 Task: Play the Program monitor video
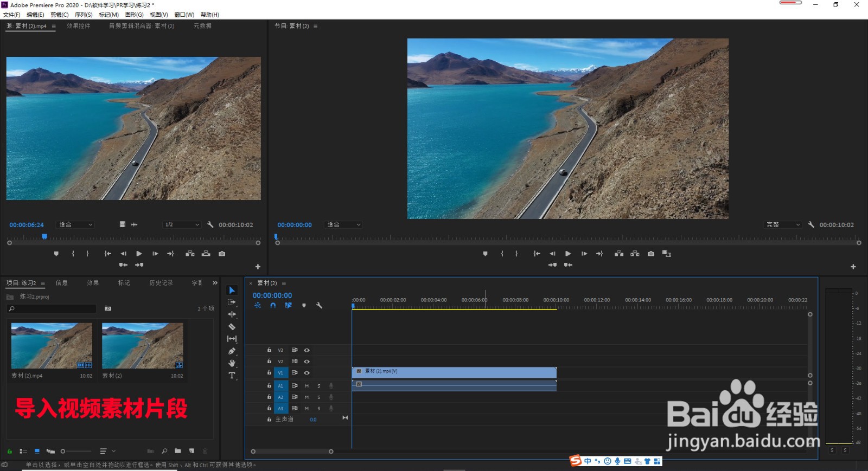coord(568,254)
